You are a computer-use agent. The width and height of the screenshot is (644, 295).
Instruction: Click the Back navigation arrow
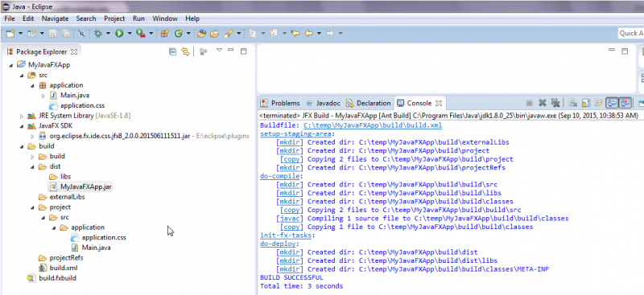[x=308, y=34]
